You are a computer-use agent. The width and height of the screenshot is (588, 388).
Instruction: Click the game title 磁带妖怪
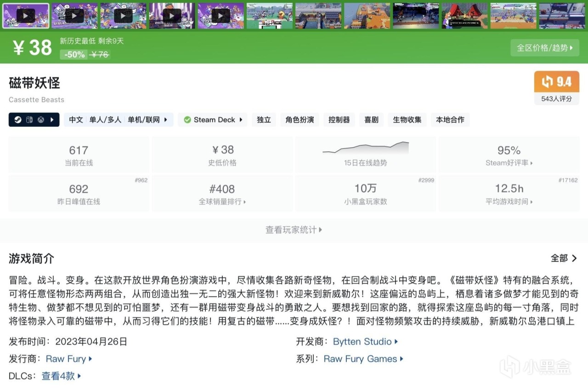tap(34, 83)
